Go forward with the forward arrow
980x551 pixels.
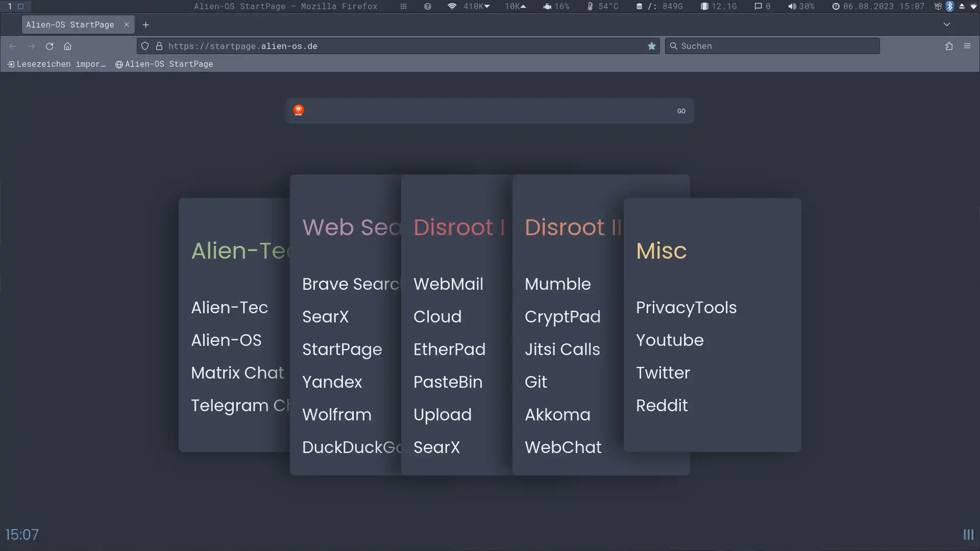(31, 46)
